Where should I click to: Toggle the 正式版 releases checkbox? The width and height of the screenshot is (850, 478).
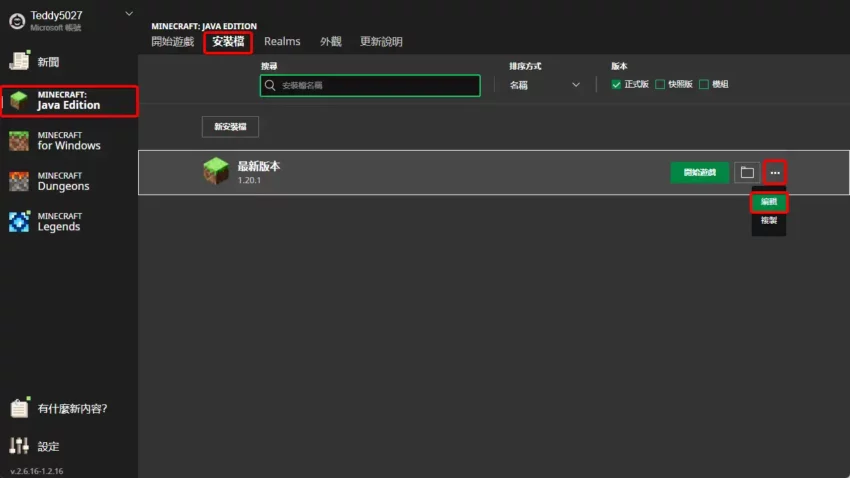coord(616,85)
